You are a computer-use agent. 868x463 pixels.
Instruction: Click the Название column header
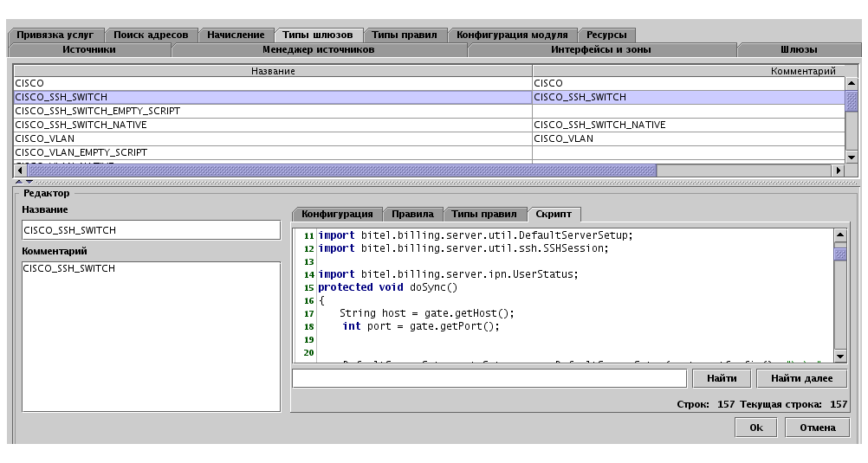coord(273,71)
